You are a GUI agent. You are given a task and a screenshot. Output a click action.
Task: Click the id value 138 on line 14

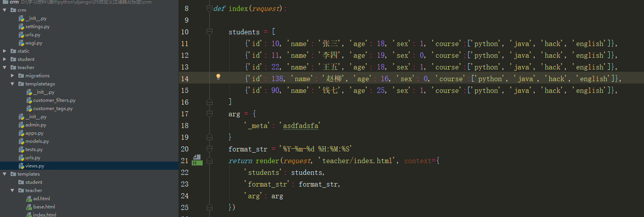[x=277, y=79]
